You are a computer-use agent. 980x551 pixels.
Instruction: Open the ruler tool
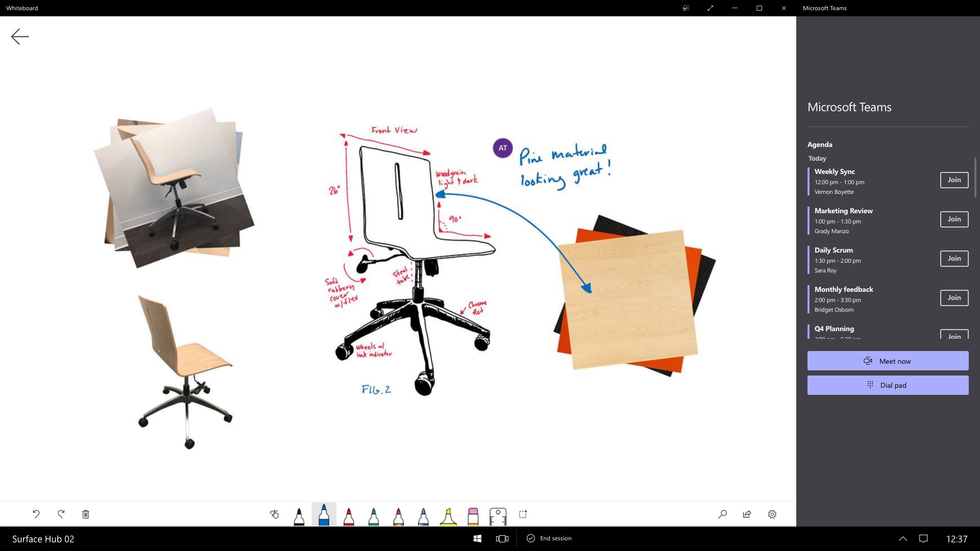pos(498,515)
